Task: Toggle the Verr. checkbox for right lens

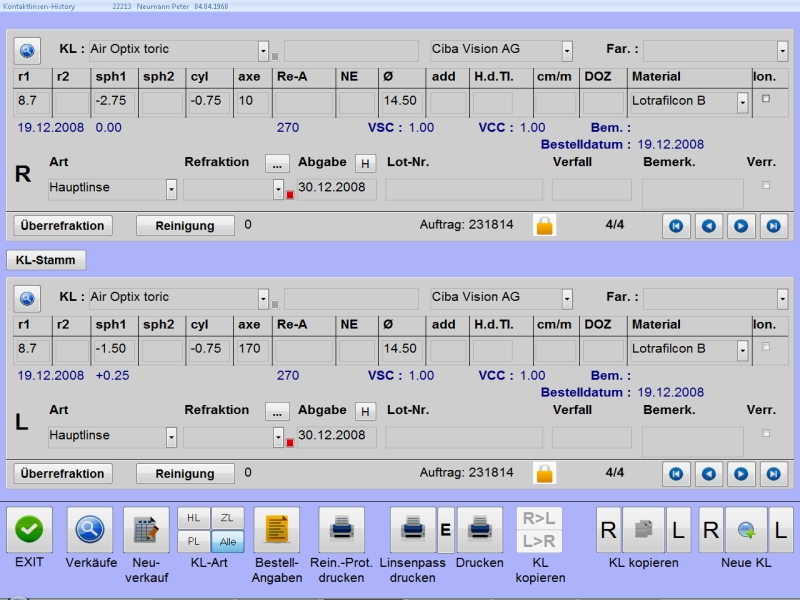Action: (766, 185)
